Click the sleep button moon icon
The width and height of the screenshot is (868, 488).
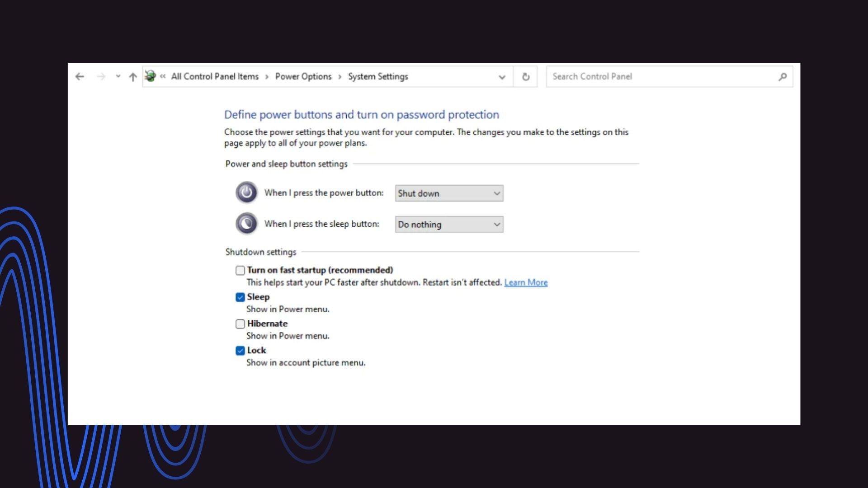tap(246, 223)
